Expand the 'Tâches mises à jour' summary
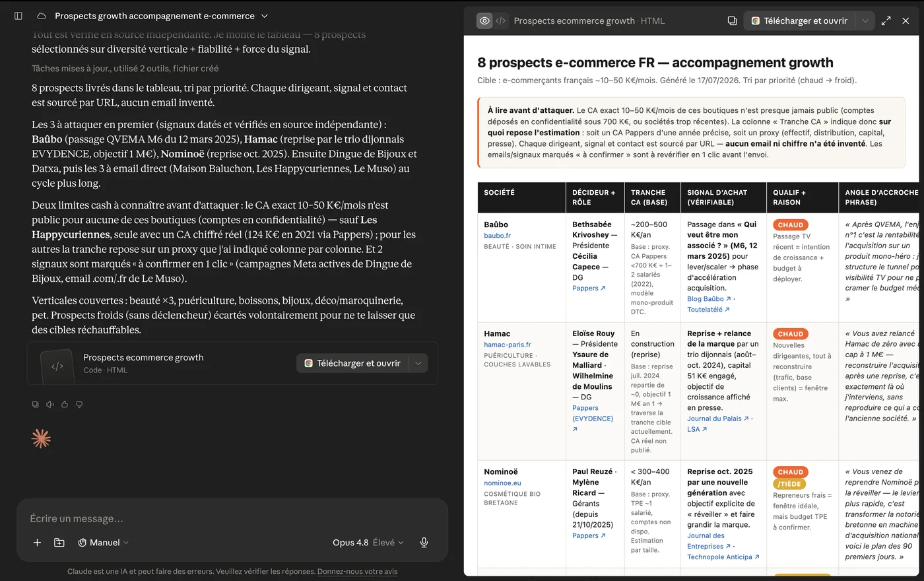The image size is (924, 581). click(x=125, y=69)
